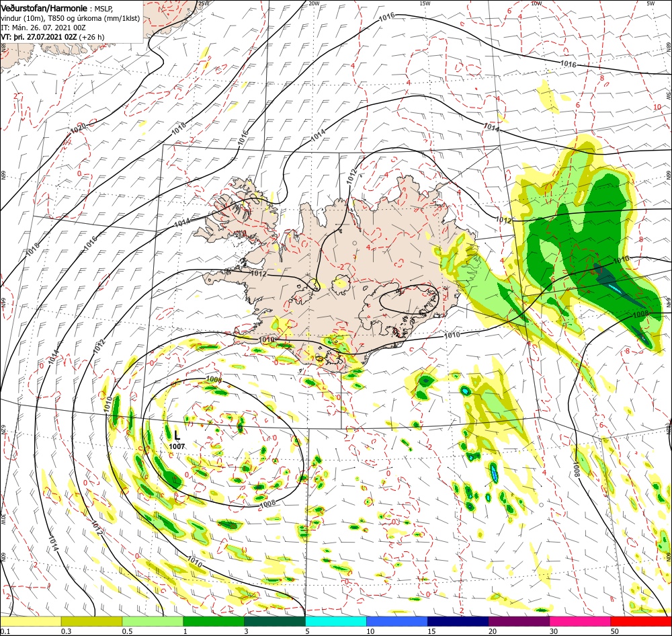The height and width of the screenshot is (636, 672).
Task: Select the light green 0.5–1 mm legend swatch
Action: [x=153, y=621]
